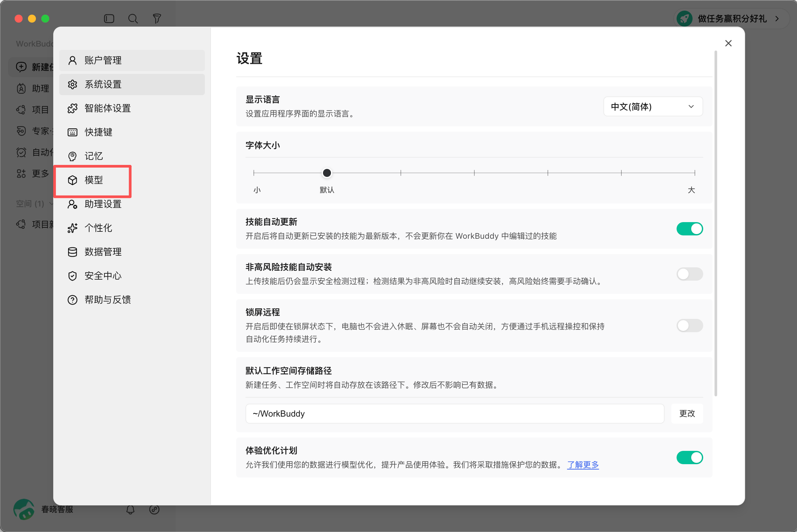Click the notification bell icon at bottom left
The image size is (797, 532).
tap(130, 509)
